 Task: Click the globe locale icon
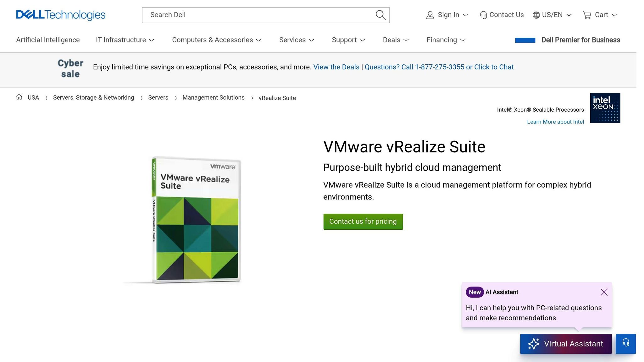(536, 15)
